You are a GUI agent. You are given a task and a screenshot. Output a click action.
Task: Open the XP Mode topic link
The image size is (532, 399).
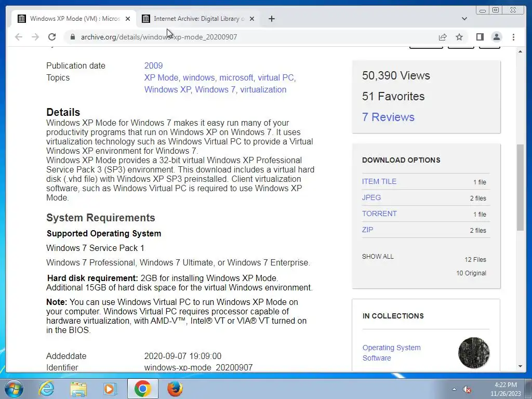coord(161,78)
